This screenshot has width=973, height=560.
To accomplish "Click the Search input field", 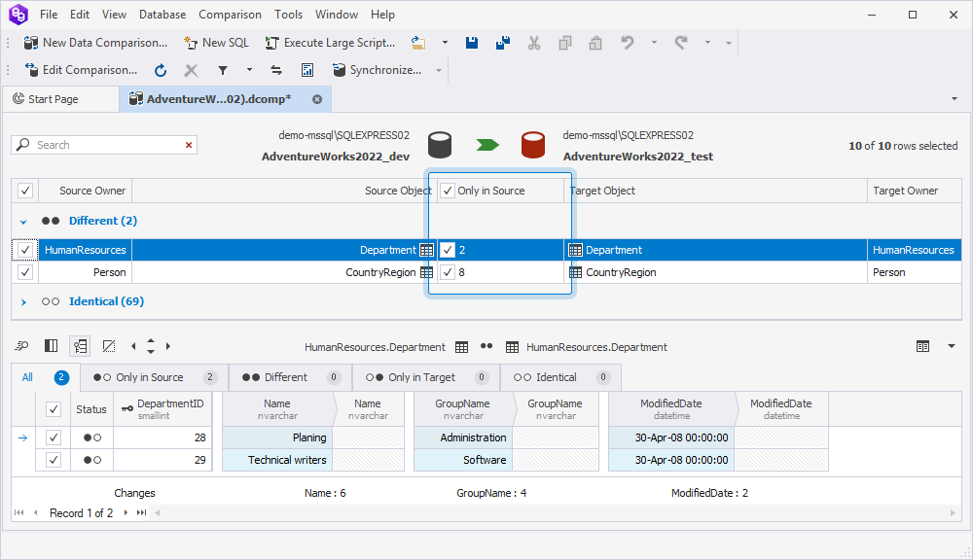I will pyautogui.click(x=105, y=145).
